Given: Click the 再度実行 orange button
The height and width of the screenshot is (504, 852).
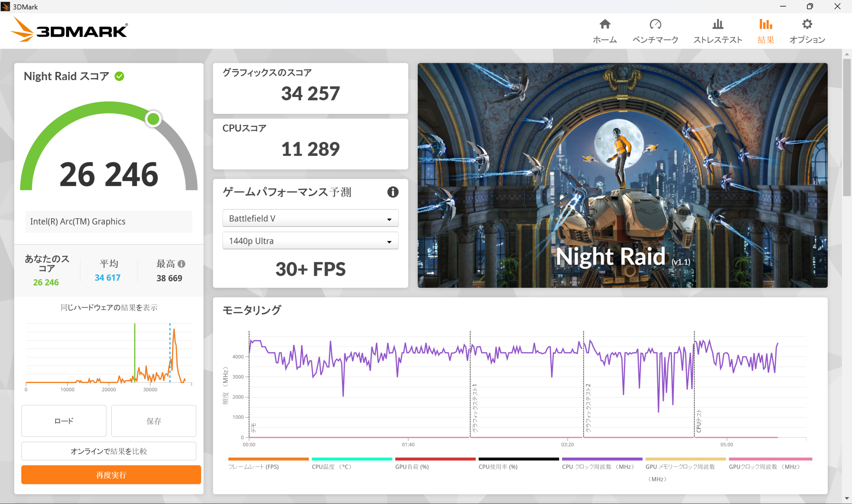Looking at the screenshot, I should (x=111, y=474).
